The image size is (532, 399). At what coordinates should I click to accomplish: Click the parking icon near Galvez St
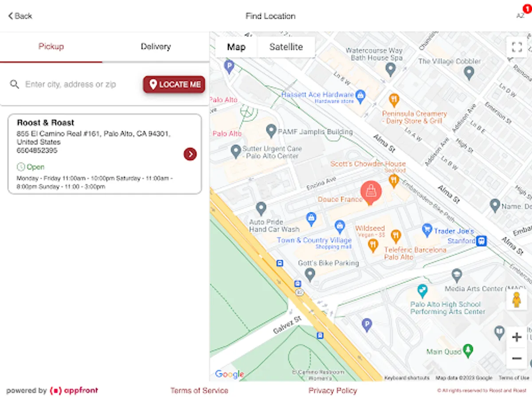[x=366, y=325]
